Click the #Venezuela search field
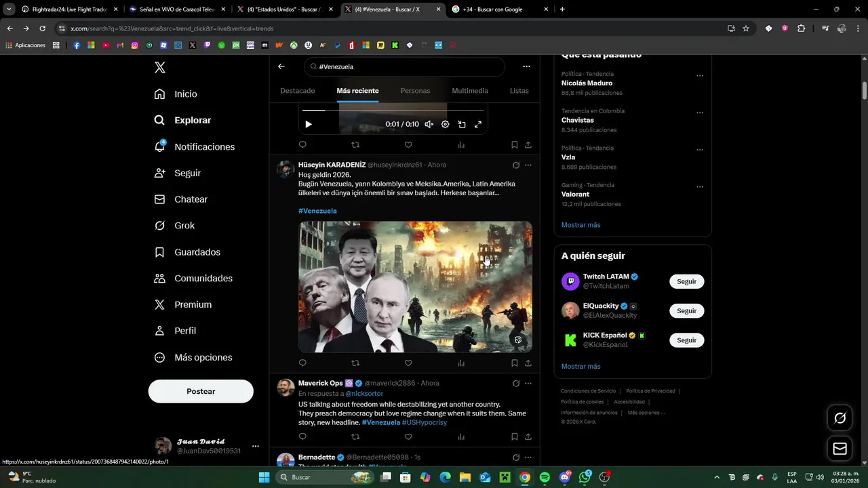Viewport: 868px width, 488px height. (x=404, y=66)
